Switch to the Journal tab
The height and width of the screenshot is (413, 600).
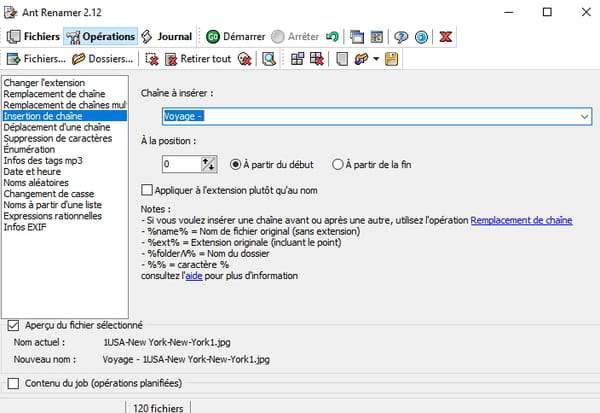[166, 37]
